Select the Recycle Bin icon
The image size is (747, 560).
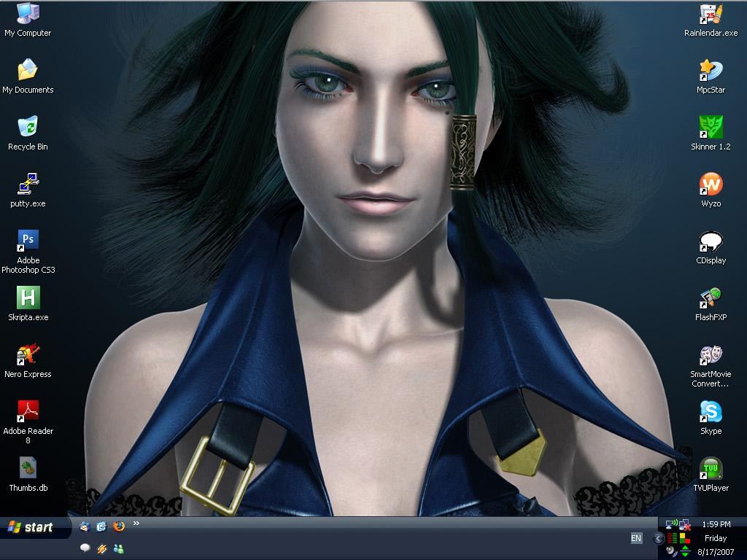click(28, 133)
